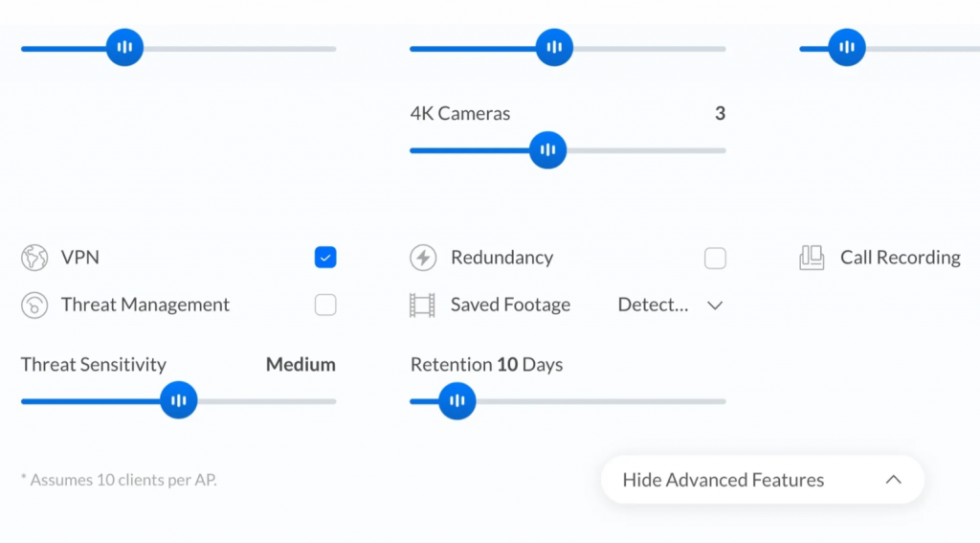Select the Threat Sensitivity slider knob
The height and width of the screenshot is (543, 980).
pos(178,400)
